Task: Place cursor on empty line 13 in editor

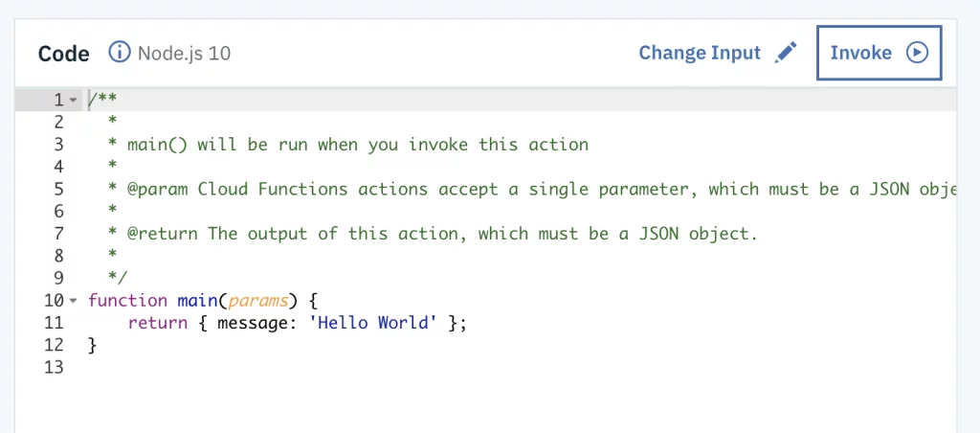Action: pos(522,367)
